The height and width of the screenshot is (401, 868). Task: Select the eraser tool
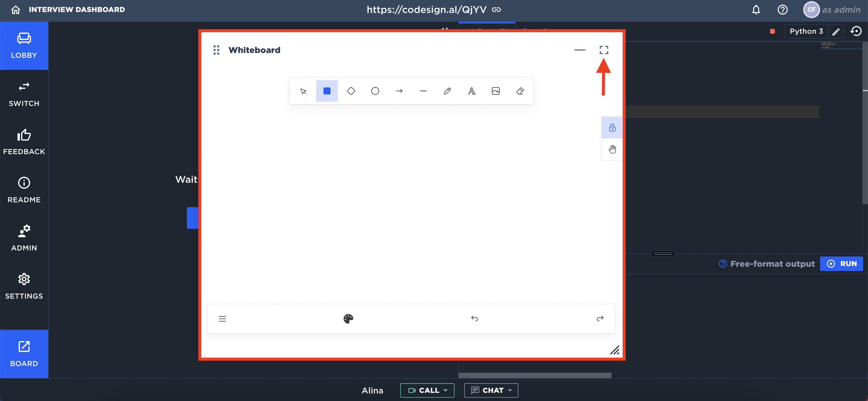[520, 91]
